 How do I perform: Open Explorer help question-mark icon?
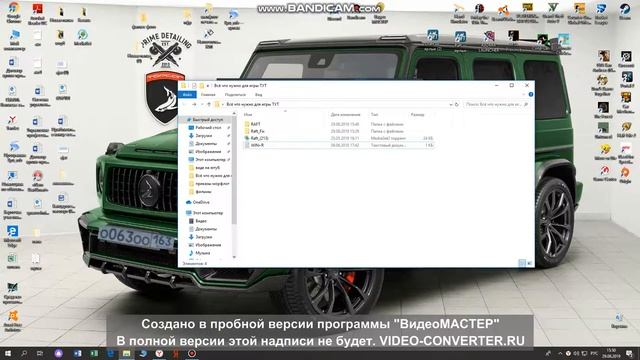coord(531,95)
